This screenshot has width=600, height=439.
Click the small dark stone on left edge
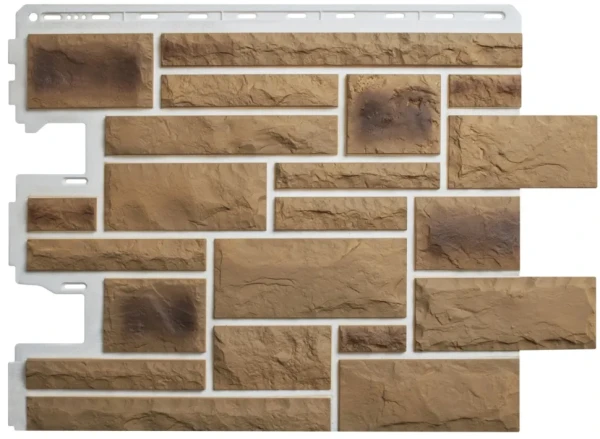(x=61, y=214)
